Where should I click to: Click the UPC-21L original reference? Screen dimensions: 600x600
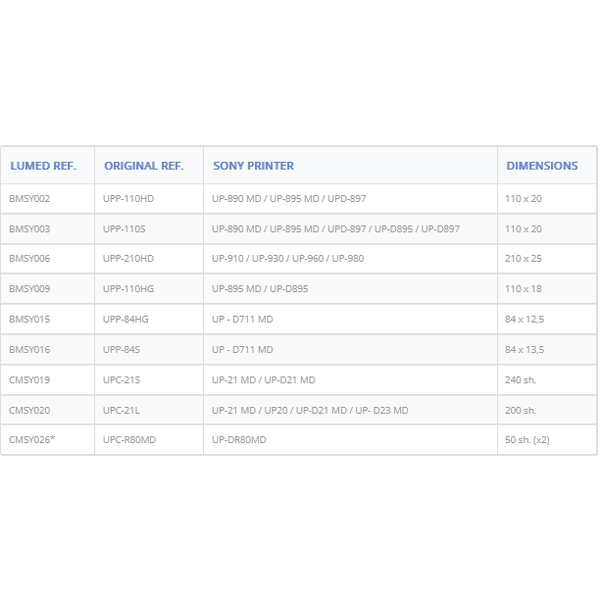coord(121,410)
